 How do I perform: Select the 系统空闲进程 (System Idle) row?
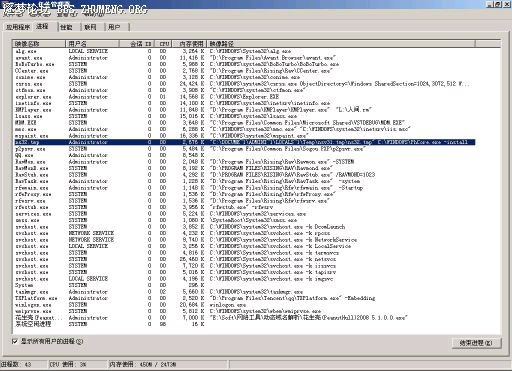pyautogui.click(x=244, y=324)
